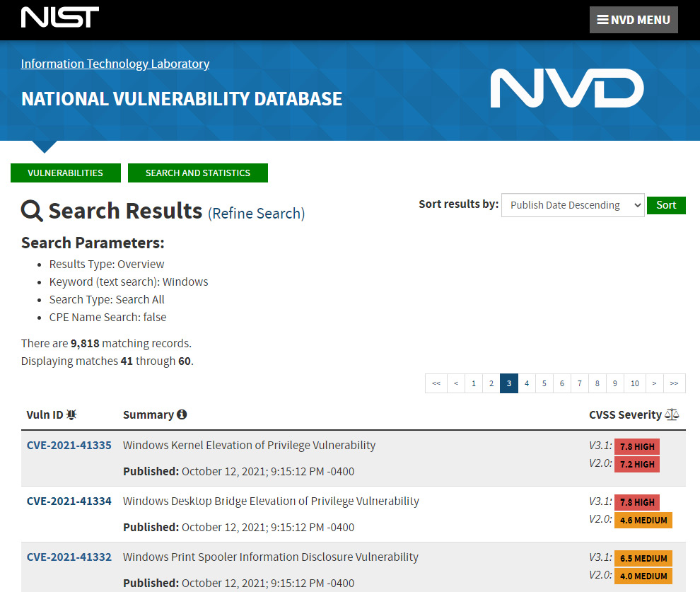Click 'Windows Print Spooler Information Disclosure Vulnerability' summary
Image resolution: width=700 pixels, height=592 pixels.
point(271,557)
